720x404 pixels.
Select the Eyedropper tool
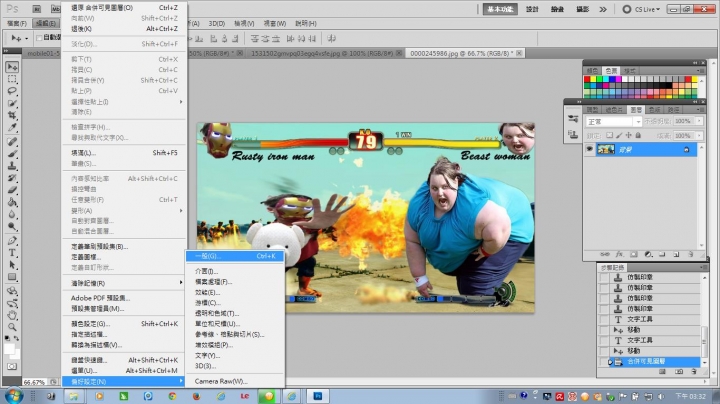[12, 128]
